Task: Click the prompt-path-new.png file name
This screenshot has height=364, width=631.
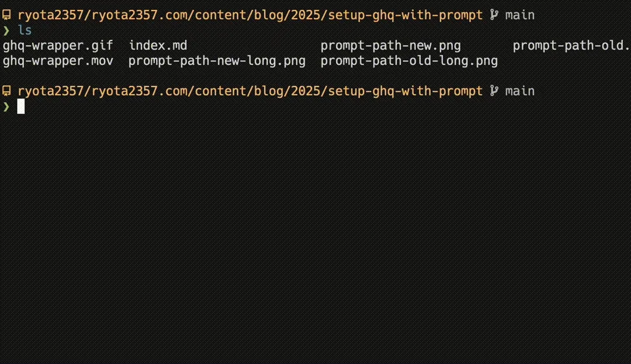Action: click(391, 46)
